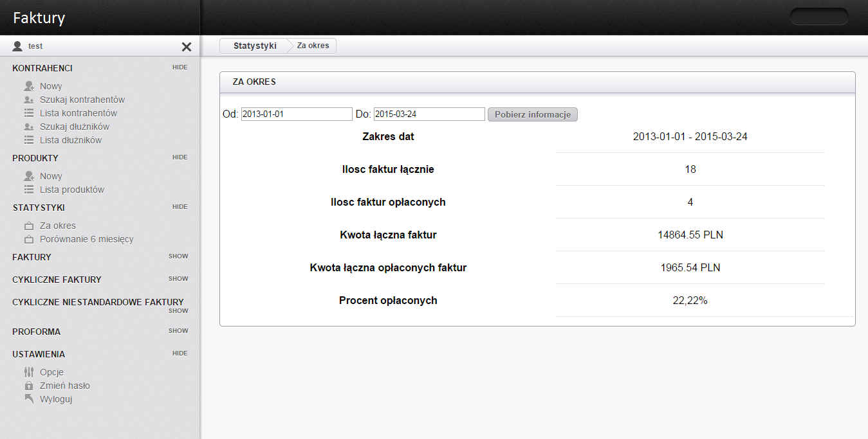Click the sliders icon beside Opcje
The image size is (868, 439).
click(x=28, y=372)
